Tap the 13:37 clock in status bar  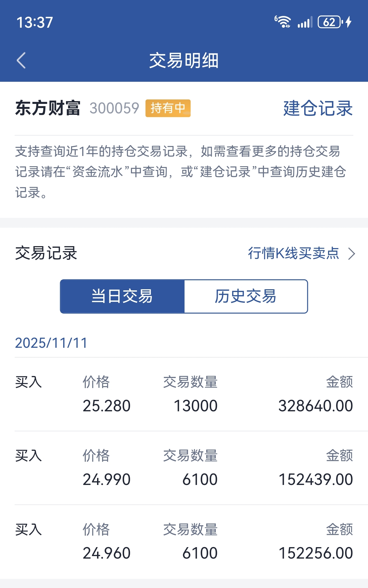tap(35, 22)
